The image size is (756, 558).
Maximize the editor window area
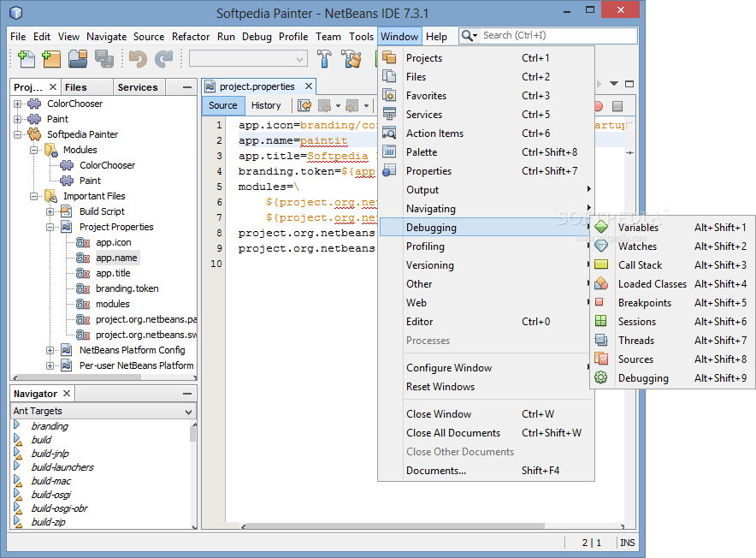pyautogui.click(x=629, y=84)
